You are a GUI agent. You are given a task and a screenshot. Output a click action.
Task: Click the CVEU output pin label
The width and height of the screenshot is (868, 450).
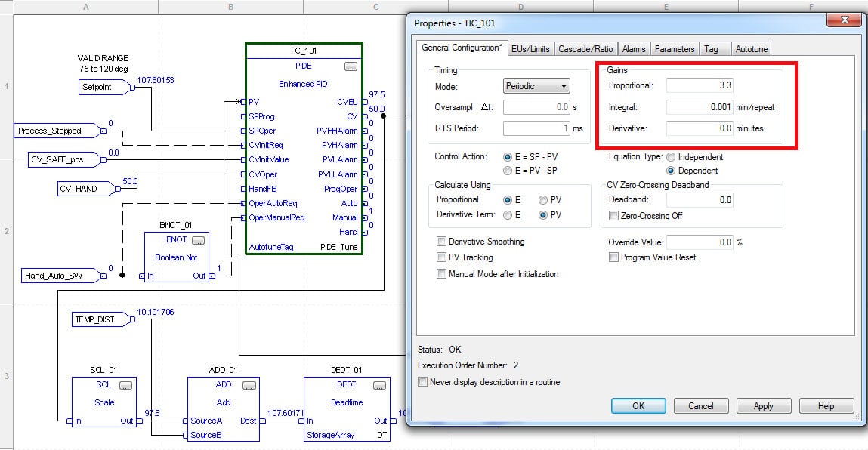pos(348,102)
